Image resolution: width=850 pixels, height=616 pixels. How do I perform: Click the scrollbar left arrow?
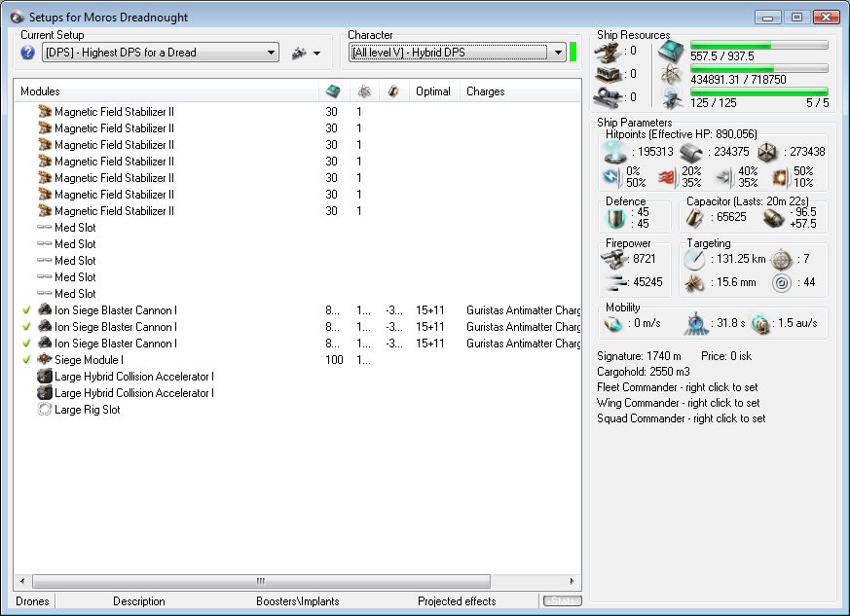click(x=22, y=581)
